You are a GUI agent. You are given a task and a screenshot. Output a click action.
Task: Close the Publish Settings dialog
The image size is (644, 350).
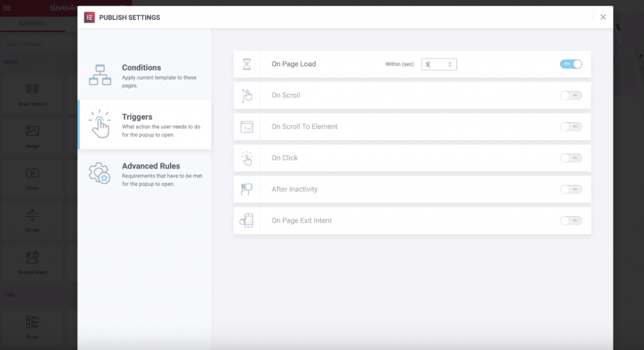pos(603,17)
